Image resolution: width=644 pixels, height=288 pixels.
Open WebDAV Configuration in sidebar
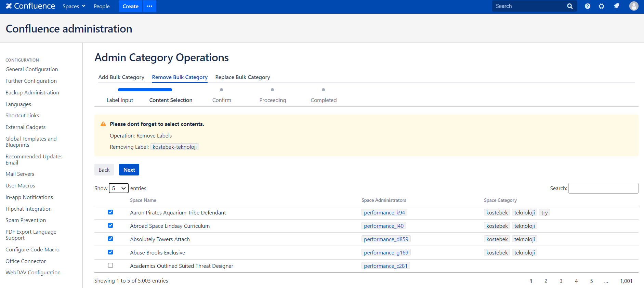(x=33, y=273)
